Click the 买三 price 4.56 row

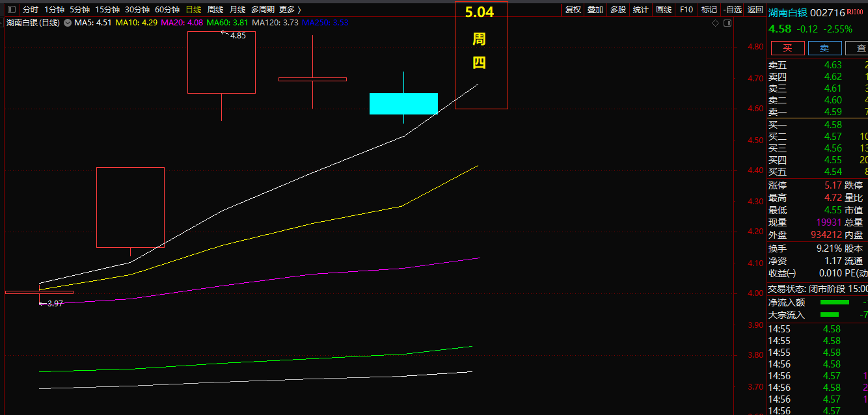click(818, 148)
